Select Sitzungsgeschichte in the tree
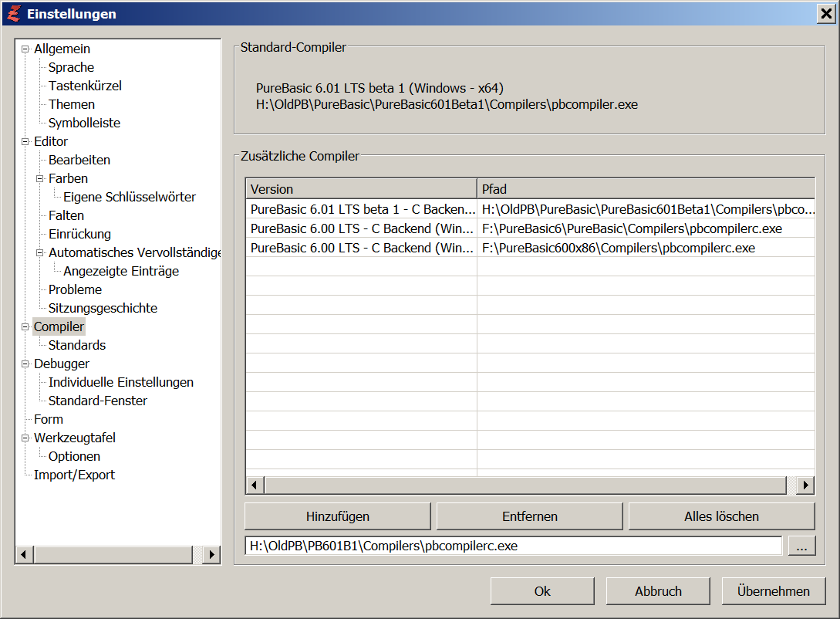This screenshot has width=840, height=619. pos(103,308)
